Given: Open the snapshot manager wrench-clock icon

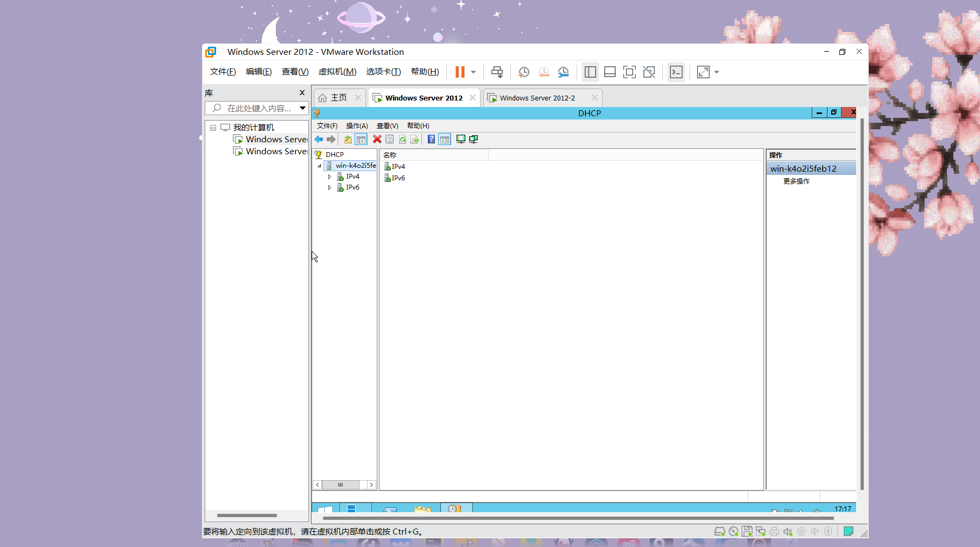Looking at the screenshot, I should 564,72.
